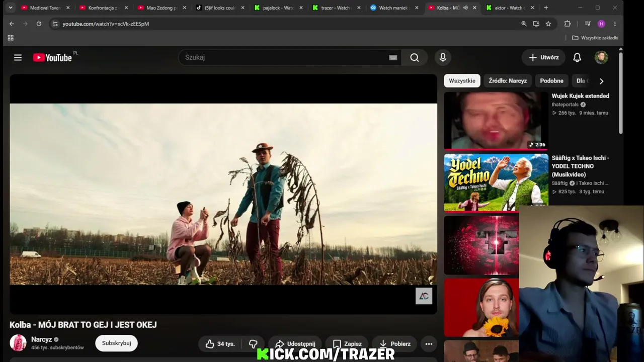Open the Yodel Techno video thumbnail
The height and width of the screenshot is (362, 644).
tap(496, 182)
